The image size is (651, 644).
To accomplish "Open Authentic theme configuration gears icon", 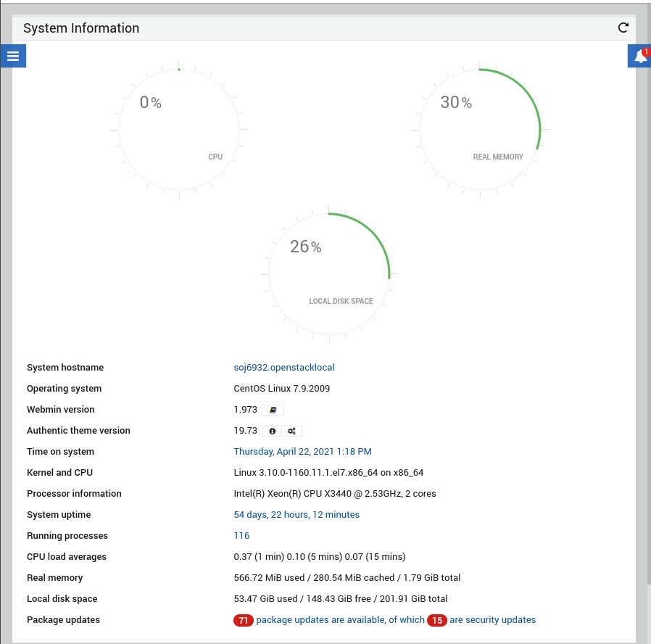I will click(292, 431).
